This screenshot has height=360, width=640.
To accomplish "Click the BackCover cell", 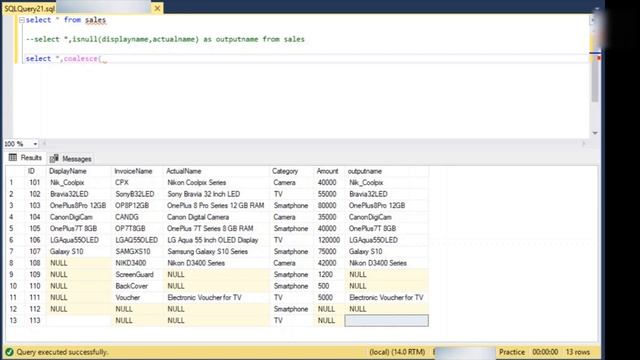I will (x=138, y=286).
